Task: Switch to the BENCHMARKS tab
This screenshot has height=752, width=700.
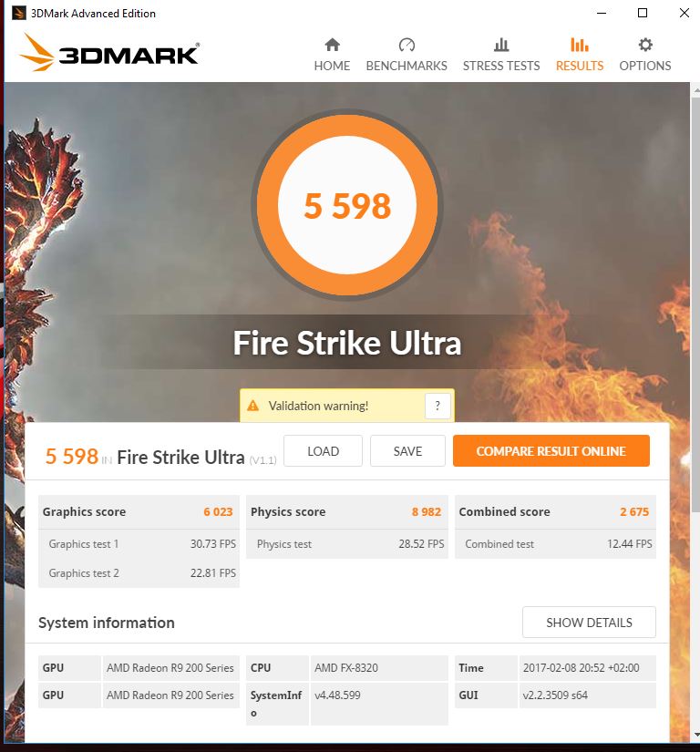Action: coord(407,66)
